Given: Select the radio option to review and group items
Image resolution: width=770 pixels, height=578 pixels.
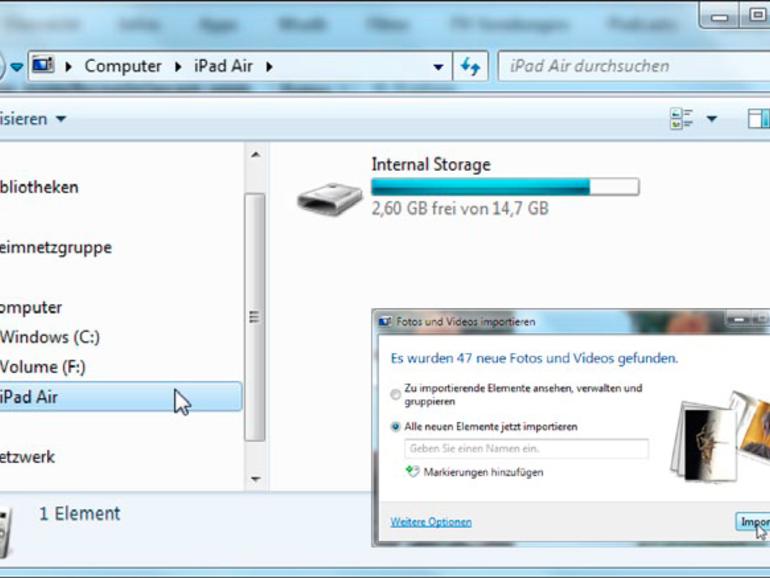Looking at the screenshot, I should pos(395,394).
